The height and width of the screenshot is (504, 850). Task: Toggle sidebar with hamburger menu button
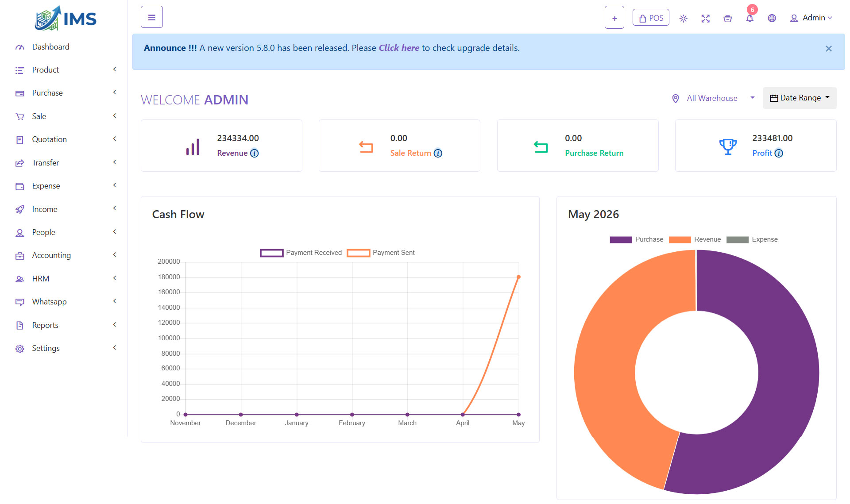[152, 17]
